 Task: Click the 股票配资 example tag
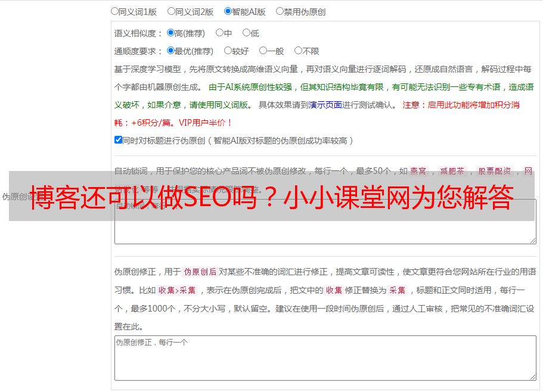(495, 171)
